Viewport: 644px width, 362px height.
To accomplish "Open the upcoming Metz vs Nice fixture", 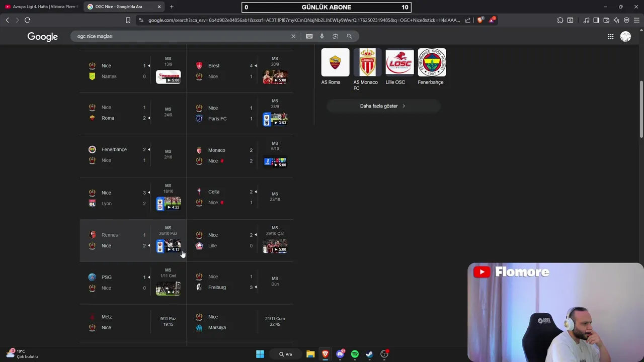I will [133, 322].
